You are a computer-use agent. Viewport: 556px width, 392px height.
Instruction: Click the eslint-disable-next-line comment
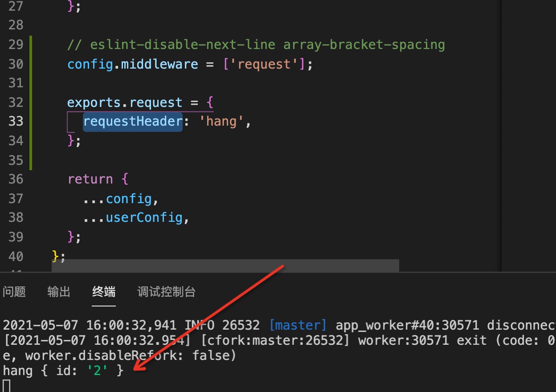click(256, 45)
